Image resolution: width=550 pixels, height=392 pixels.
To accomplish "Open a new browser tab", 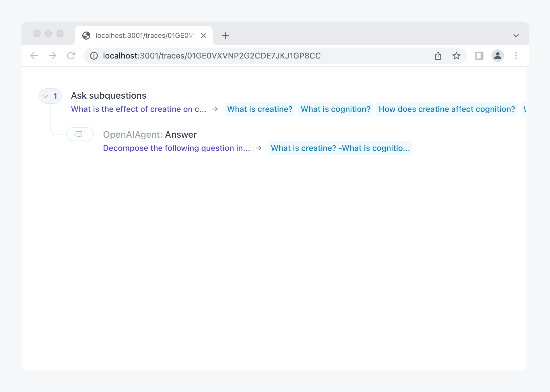I will pyautogui.click(x=225, y=36).
